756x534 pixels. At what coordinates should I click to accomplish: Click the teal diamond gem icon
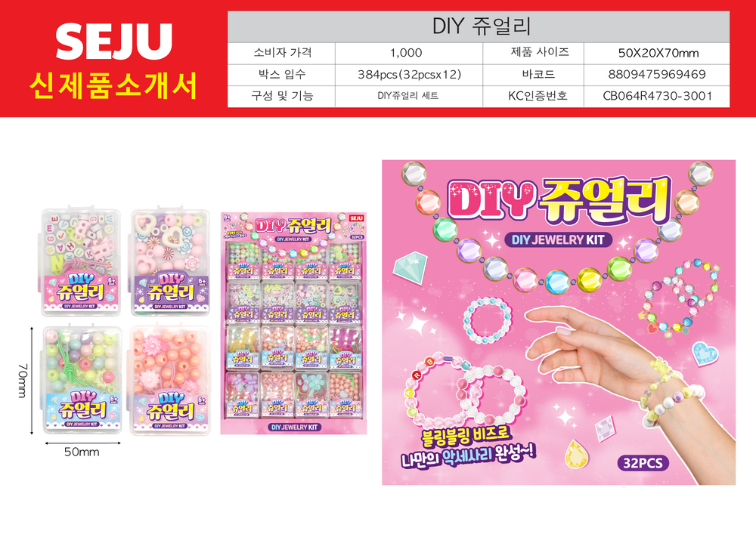point(411,267)
